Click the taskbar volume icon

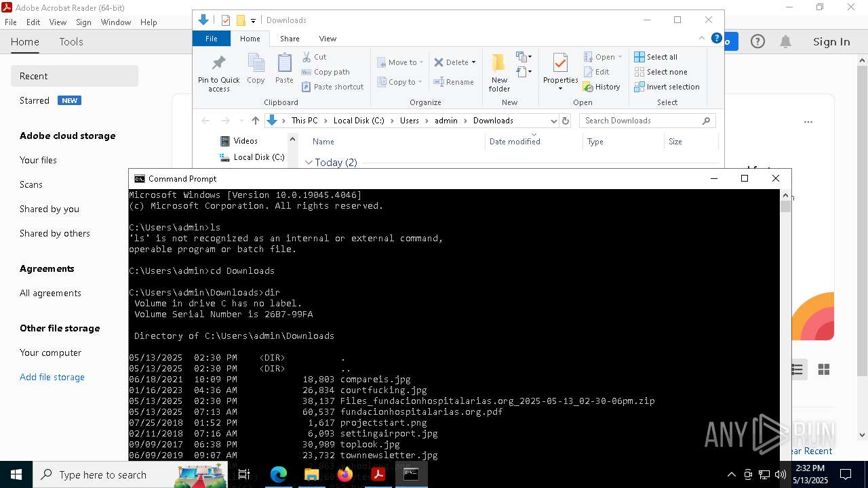781,474
